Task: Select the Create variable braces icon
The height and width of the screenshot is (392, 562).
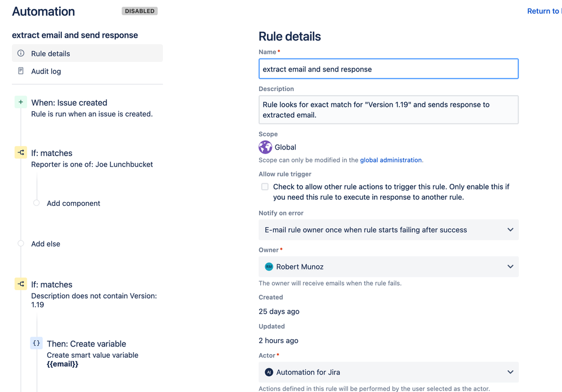Action: tap(36, 343)
